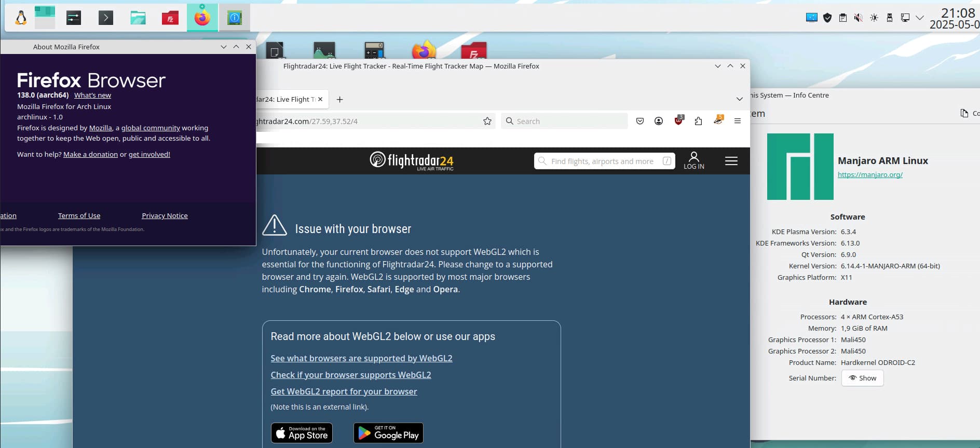Click Download on the App Store badge
This screenshot has width=980, height=448.
point(302,433)
